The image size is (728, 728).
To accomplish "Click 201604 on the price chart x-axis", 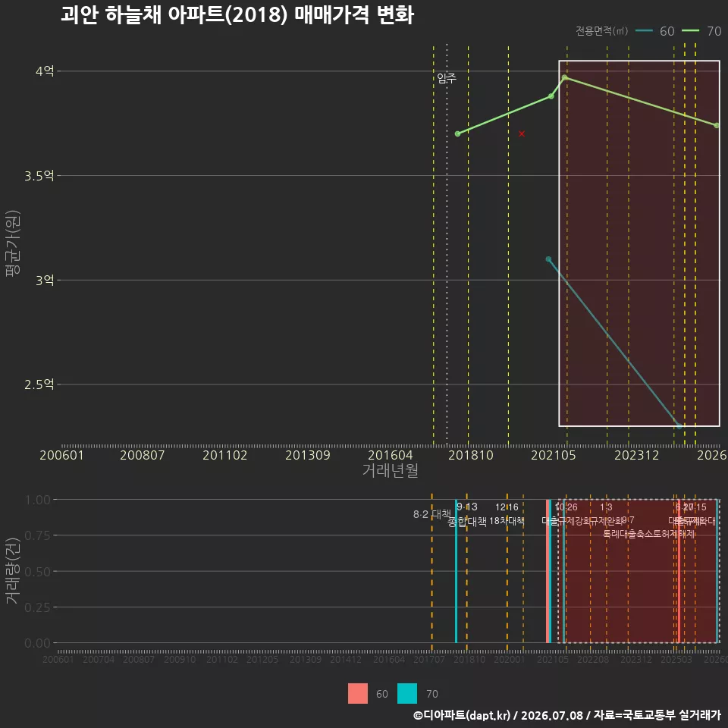I will tap(391, 455).
